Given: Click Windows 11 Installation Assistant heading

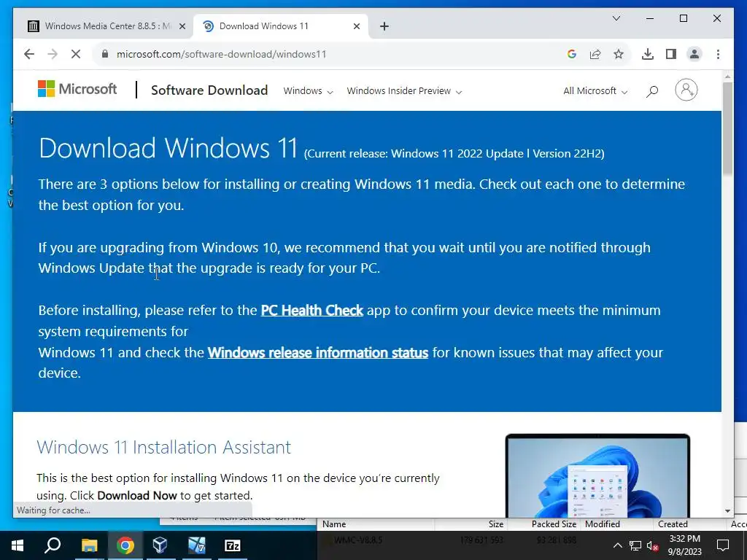Looking at the screenshot, I should 164,447.
